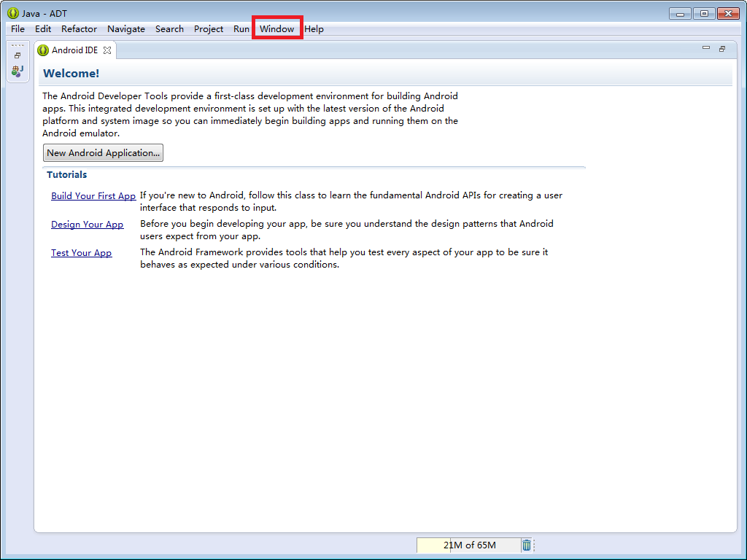Maximize the Android IDE editor view
Image resolution: width=747 pixels, height=560 pixels.
point(722,49)
